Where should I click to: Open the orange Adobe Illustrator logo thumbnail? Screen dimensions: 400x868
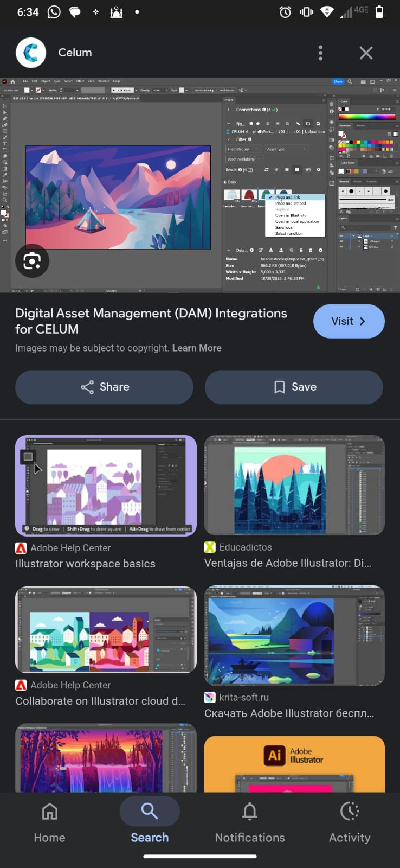294,764
